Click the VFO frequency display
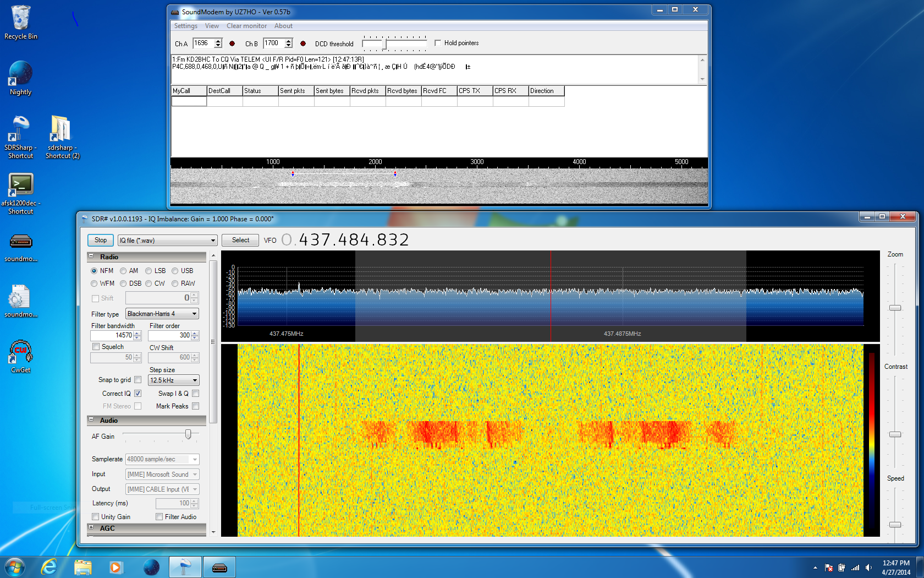This screenshot has height=578, width=924. pyautogui.click(x=345, y=240)
